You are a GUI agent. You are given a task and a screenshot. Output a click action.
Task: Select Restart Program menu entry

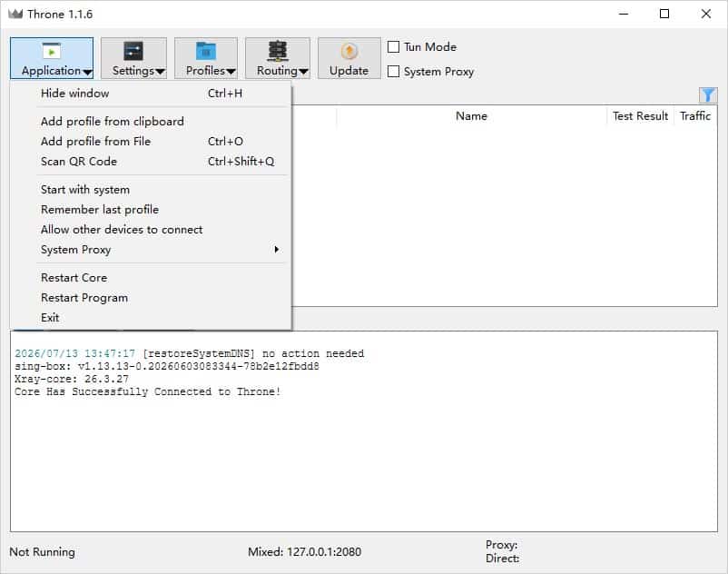click(x=151, y=298)
